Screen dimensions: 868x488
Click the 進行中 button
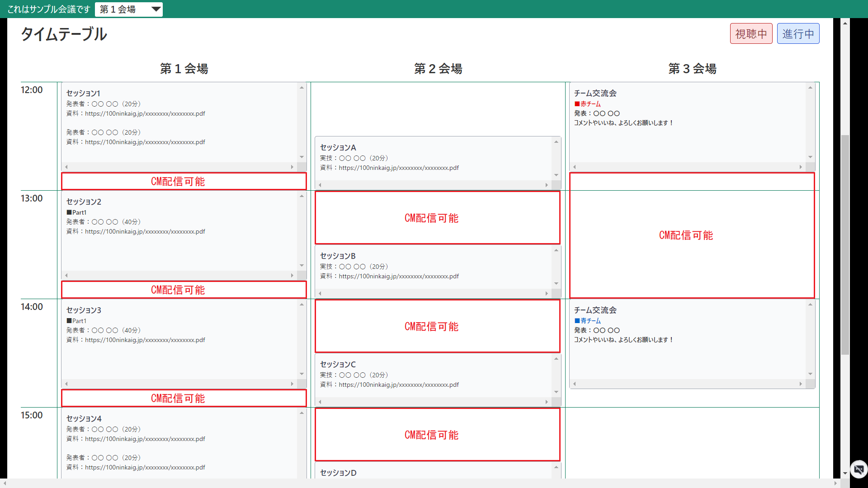click(x=798, y=34)
